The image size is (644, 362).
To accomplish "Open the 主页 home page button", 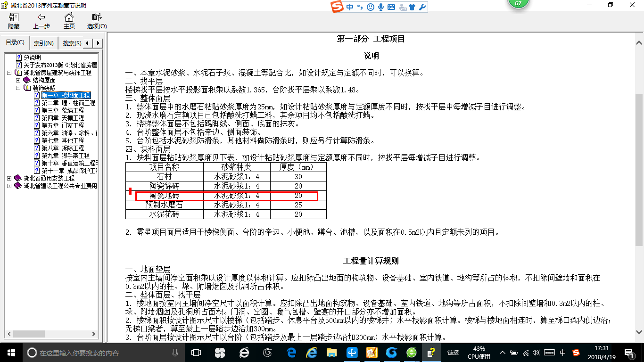I will click(69, 21).
